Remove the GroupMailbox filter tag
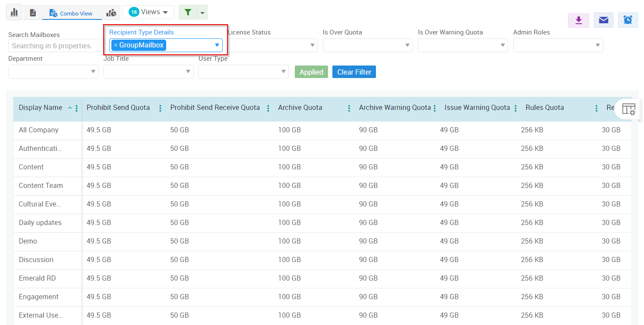Image resolution: width=644 pixels, height=325 pixels. click(116, 45)
